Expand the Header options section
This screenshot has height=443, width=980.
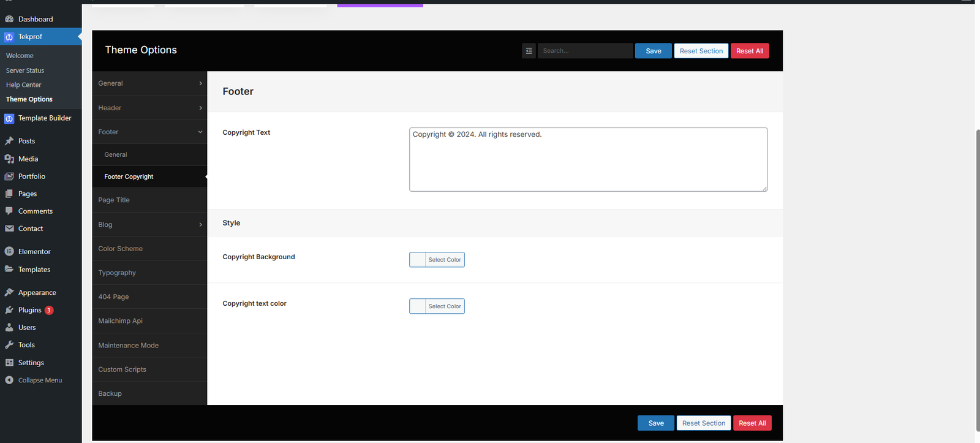pyautogui.click(x=149, y=108)
